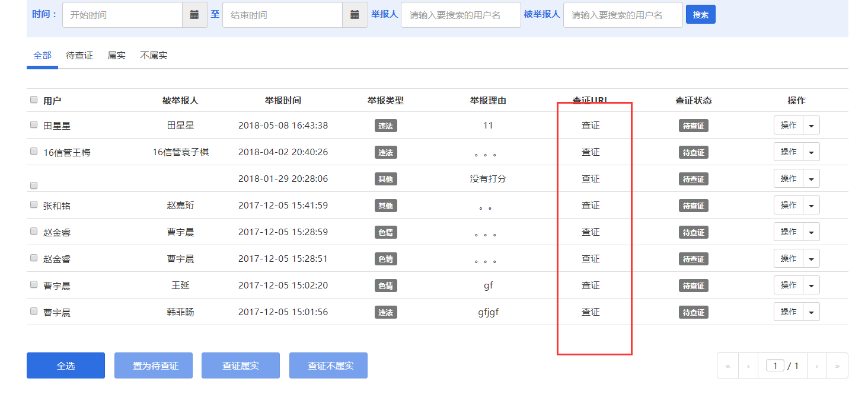Click the 查证属实 button
This screenshot has width=868, height=401.
click(x=241, y=365)
